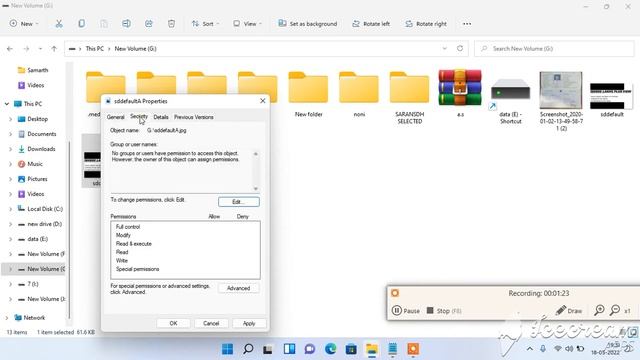640x360 pixels.
Task: Click OK in Properties dialog
Action: click(x=173, y=323)
